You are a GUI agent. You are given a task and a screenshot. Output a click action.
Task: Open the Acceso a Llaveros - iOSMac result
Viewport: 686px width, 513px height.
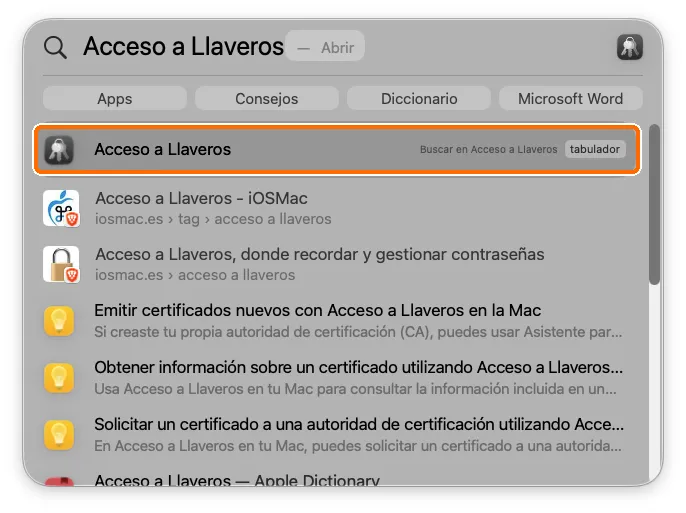(337, 208)
